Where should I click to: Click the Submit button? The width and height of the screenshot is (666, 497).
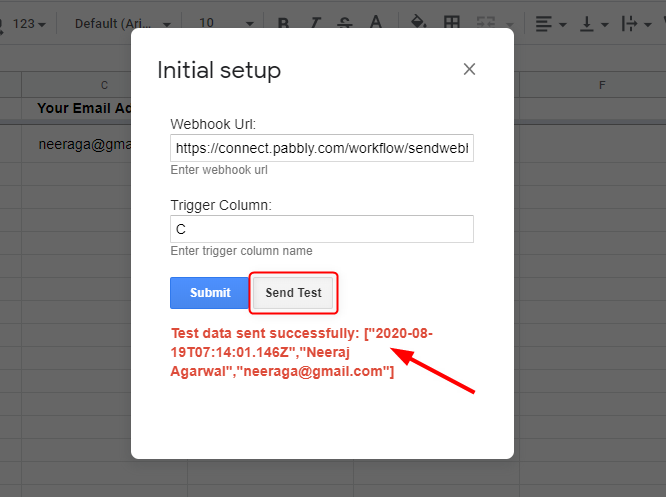point(210,293)
